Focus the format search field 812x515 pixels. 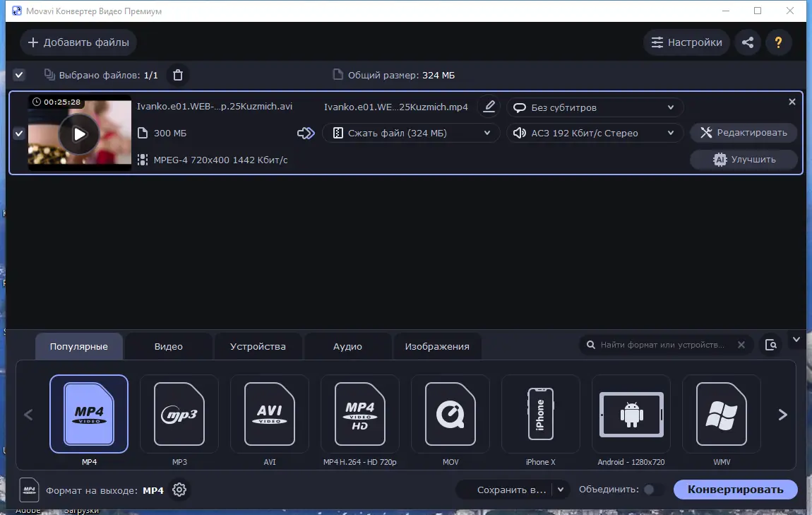tap(662, 345)
